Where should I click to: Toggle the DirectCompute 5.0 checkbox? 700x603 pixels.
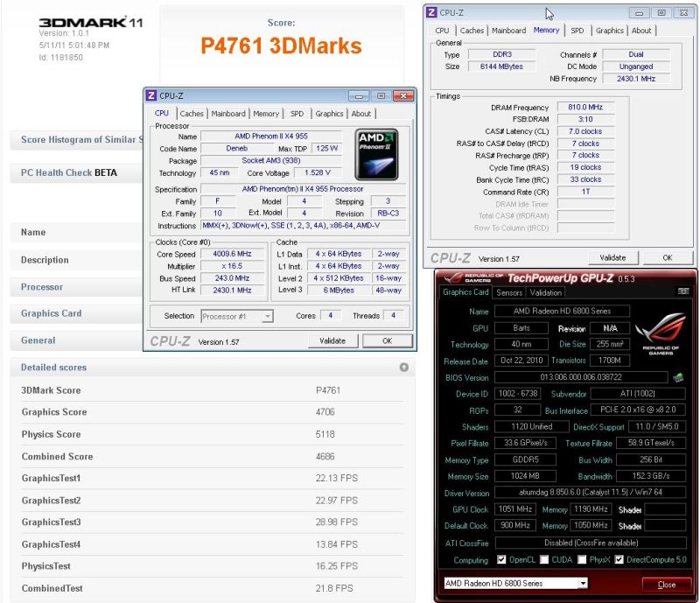pyautogui.click(x=619, y=559)
